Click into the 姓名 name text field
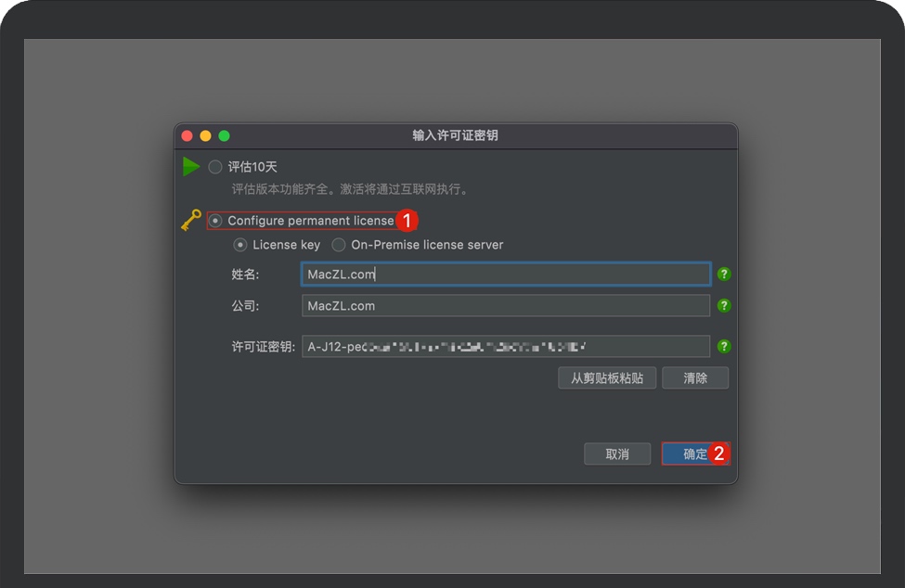Screen dimensions: 905x588 coord(506,274)
